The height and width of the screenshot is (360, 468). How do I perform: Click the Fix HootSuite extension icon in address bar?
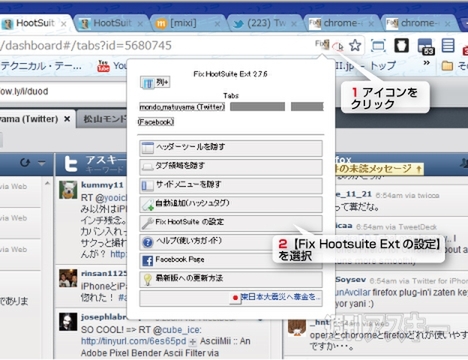[x=322, y=44]
